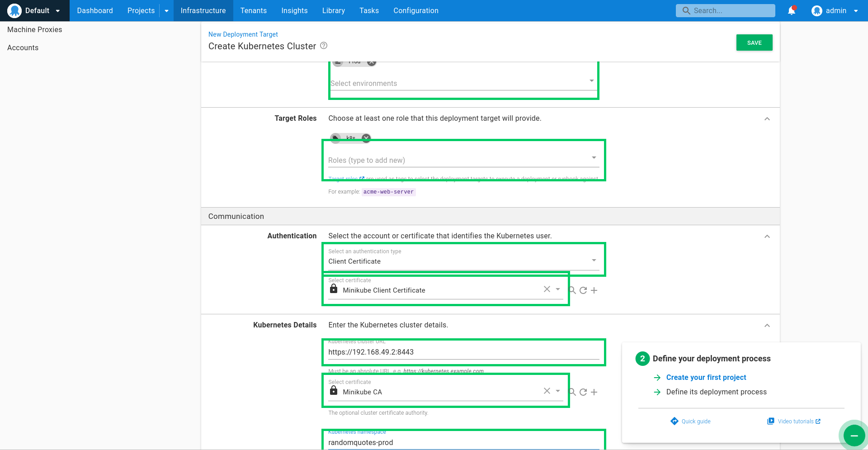This screenshot has height=450, width=868.
Task: Go to the Dashboard tab
Action: pos(95,10)
